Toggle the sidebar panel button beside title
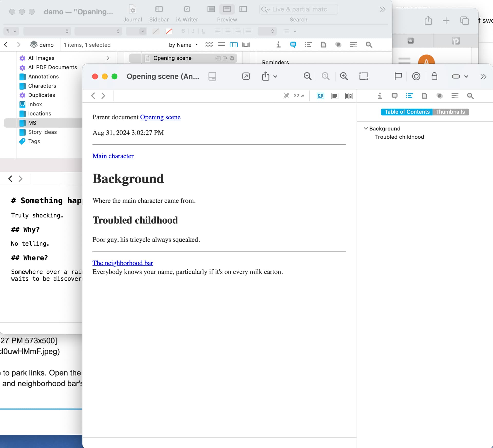The image size is (493, 448). pos(212,76)
